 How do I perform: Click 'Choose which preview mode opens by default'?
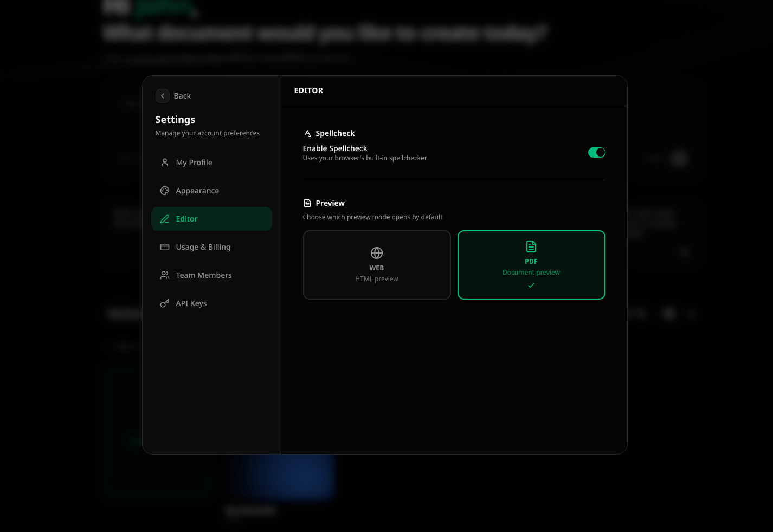pyautogui.click(x=372, y=217)
